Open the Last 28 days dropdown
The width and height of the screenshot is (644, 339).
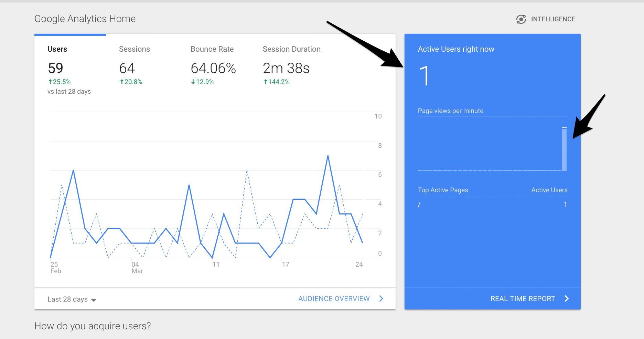click(72, 299)
